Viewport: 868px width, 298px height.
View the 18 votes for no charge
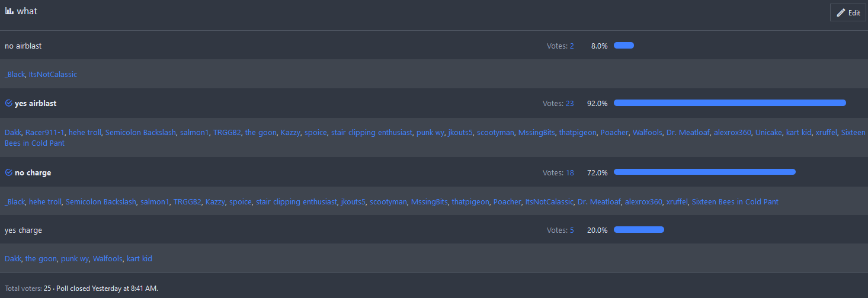click(569, 173)
